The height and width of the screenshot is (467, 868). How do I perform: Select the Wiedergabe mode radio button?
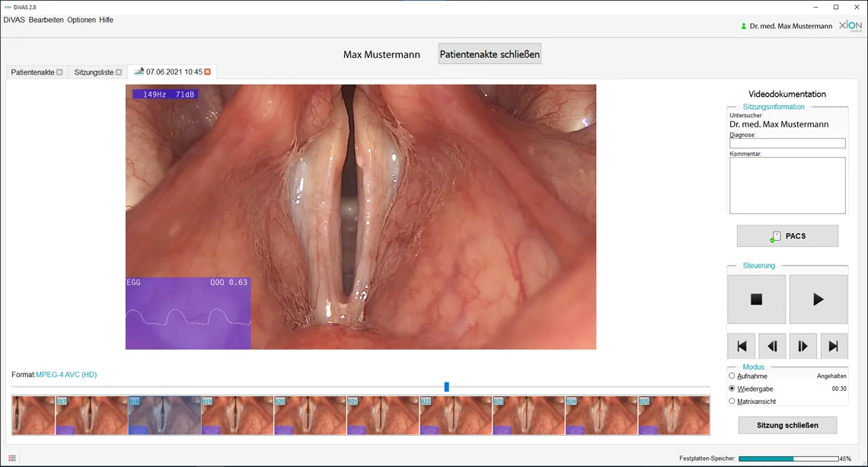(732, 389)
